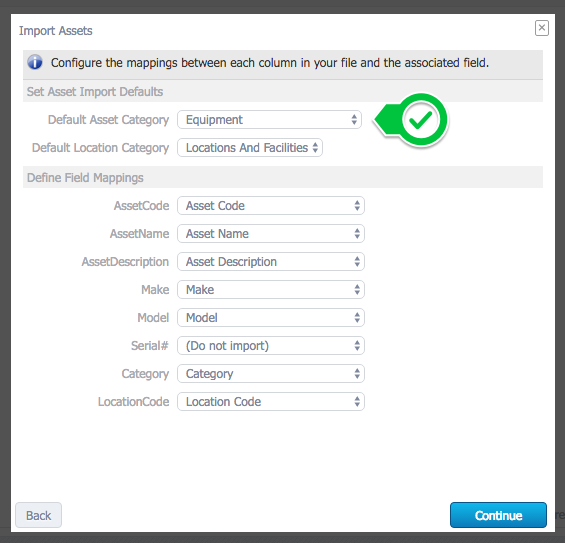The width and height of the screenshot is (565, 543).
Task: Open the Serial# dropdown showing Do not import
Action: click(271, 346)
